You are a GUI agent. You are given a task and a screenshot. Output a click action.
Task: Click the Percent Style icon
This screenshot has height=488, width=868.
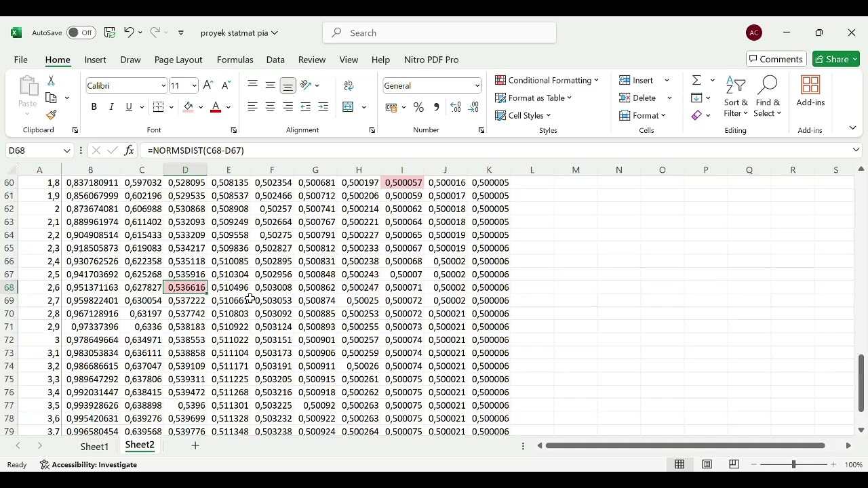[418, 107]
